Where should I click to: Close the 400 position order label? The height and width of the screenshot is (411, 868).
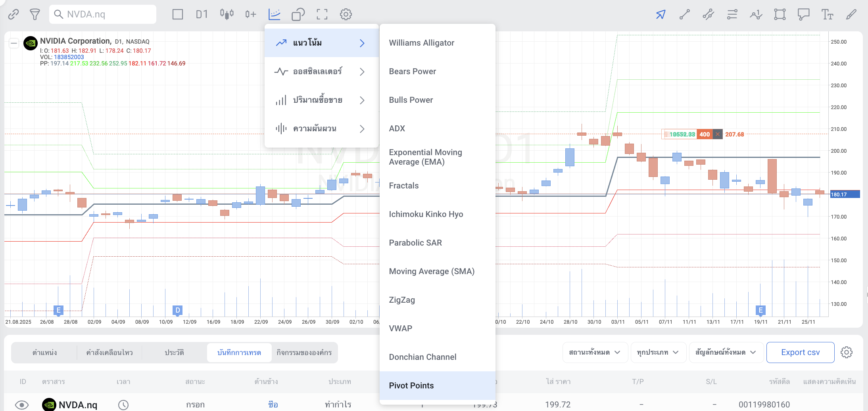(x=717, y=134)
